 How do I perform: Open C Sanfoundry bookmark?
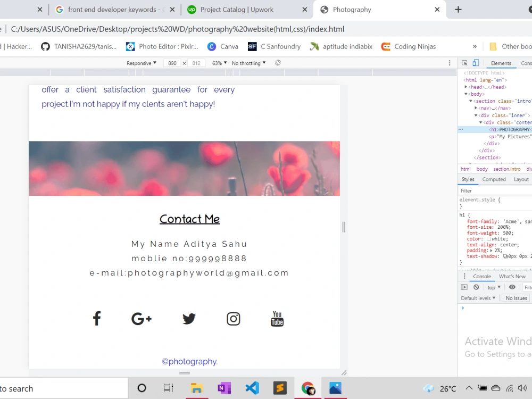pyautogui.click(x=274, y=46)
